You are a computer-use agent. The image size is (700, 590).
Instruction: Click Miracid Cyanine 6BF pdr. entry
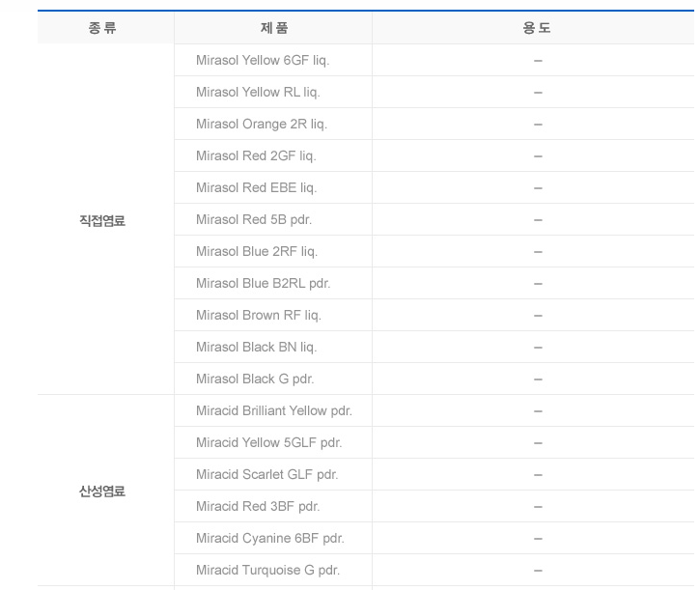(269, 538)
